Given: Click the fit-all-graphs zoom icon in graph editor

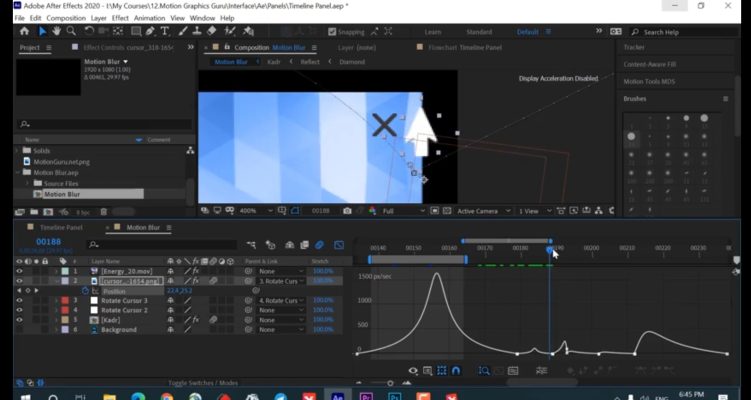Looking at the screenshot, I should coord(512,371).
